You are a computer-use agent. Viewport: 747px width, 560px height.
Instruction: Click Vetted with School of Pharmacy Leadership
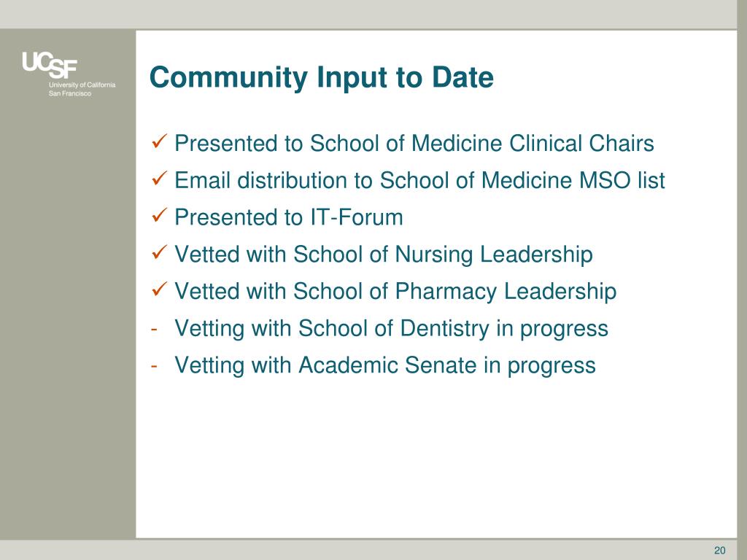tap(395, 292)
